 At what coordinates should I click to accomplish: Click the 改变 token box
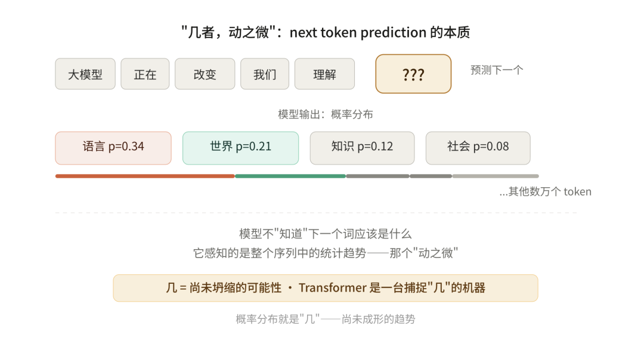pyautogui.click(x=205, y=74)
